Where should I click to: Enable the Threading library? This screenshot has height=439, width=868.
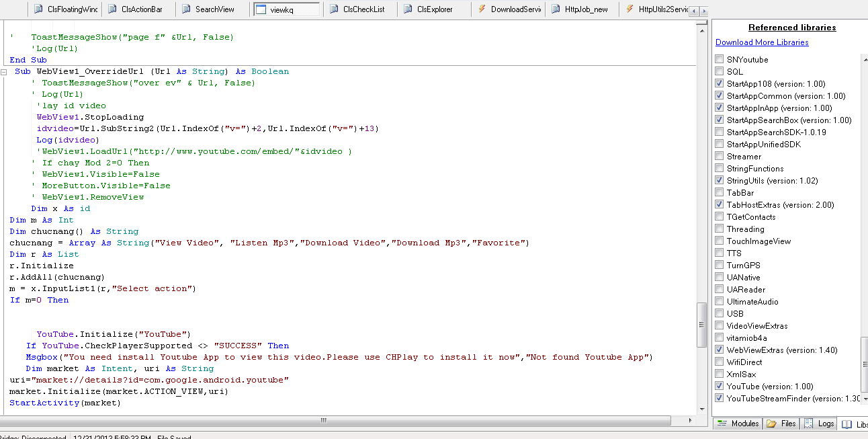click(x=720, y=229)
